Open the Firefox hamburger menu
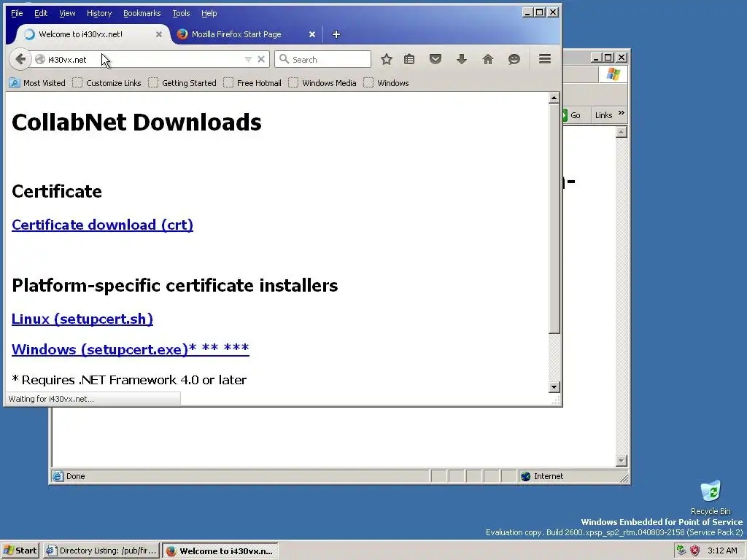Image resolution: width=747 pixels, height=560 pixels. [x=545, y=58]
